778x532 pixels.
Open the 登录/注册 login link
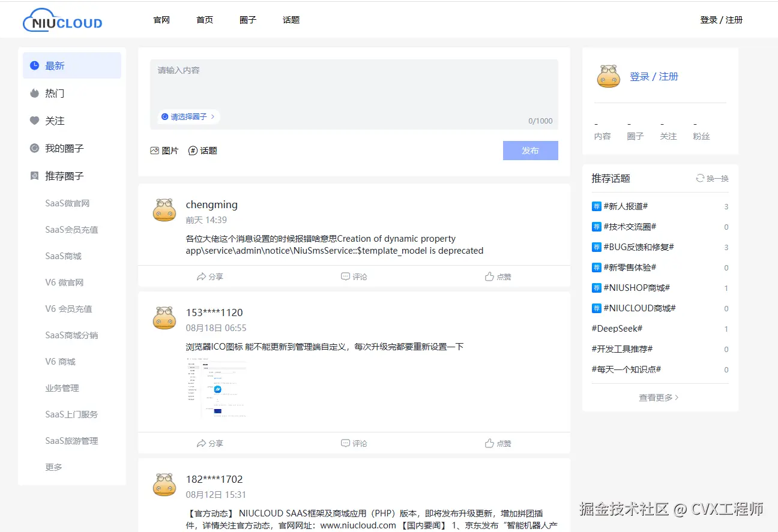pyautogui.click(x=722, y=19)
